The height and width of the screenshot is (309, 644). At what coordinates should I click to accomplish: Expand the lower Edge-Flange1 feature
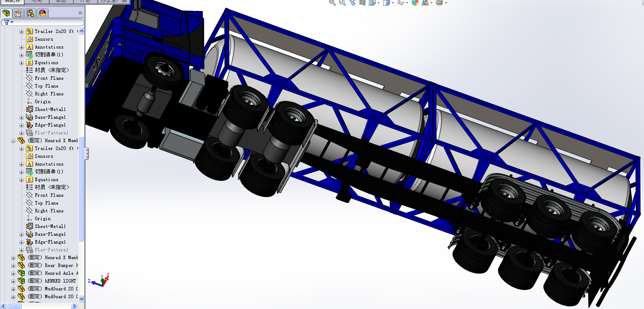(x=21, y=242)
